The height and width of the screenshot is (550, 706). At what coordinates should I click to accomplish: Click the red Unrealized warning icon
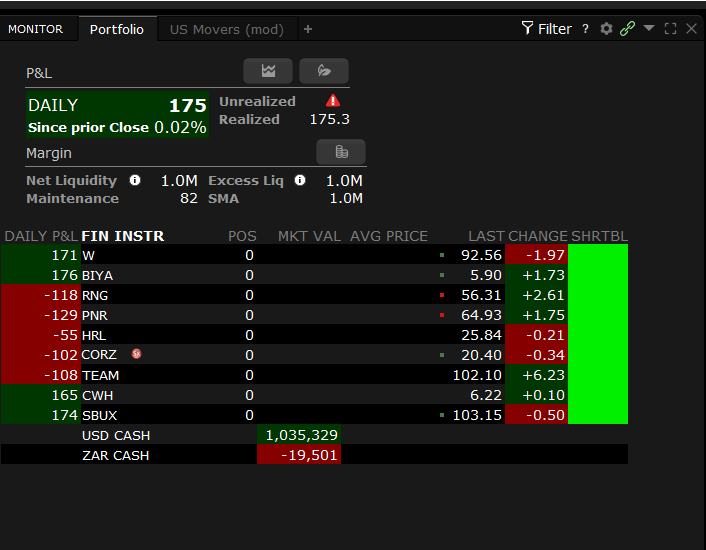pyautogui.click(x=333, y=100)
